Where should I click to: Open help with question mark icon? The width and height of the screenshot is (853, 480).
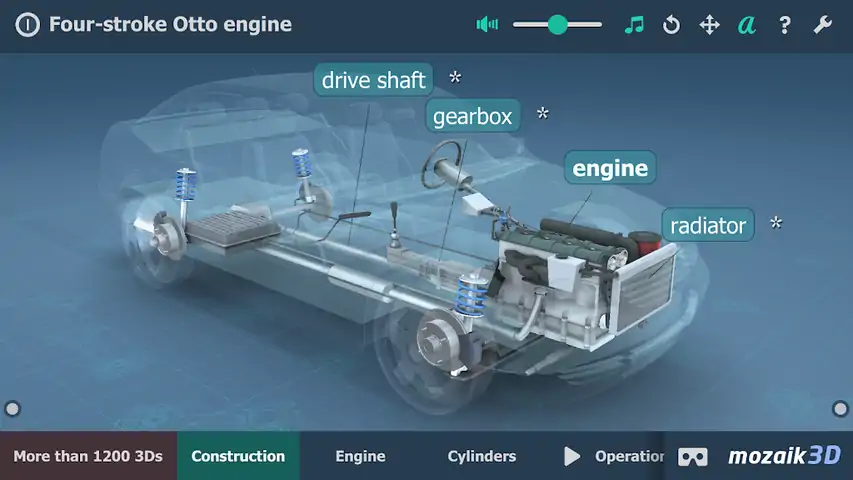click(785, 25)
